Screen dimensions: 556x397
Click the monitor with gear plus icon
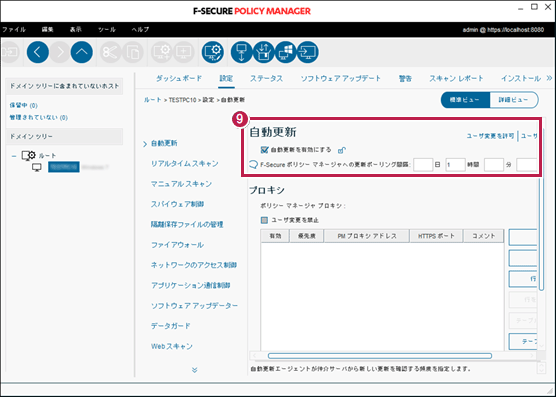click(x=162, y=52)
